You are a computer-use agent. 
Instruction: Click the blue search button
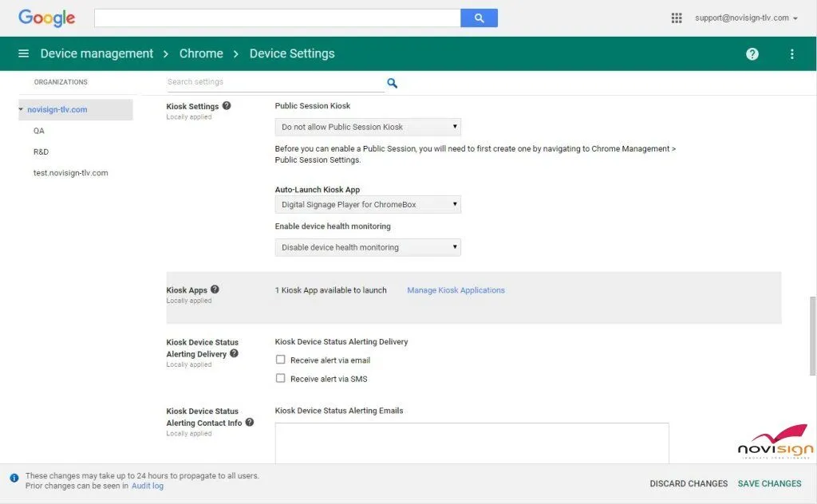(x=479, y=17)
